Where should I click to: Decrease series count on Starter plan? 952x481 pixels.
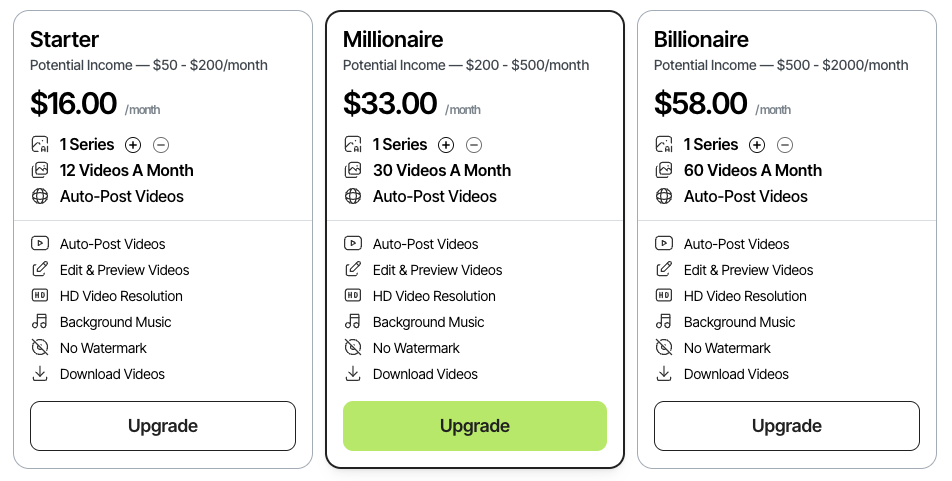coord(161,145)
